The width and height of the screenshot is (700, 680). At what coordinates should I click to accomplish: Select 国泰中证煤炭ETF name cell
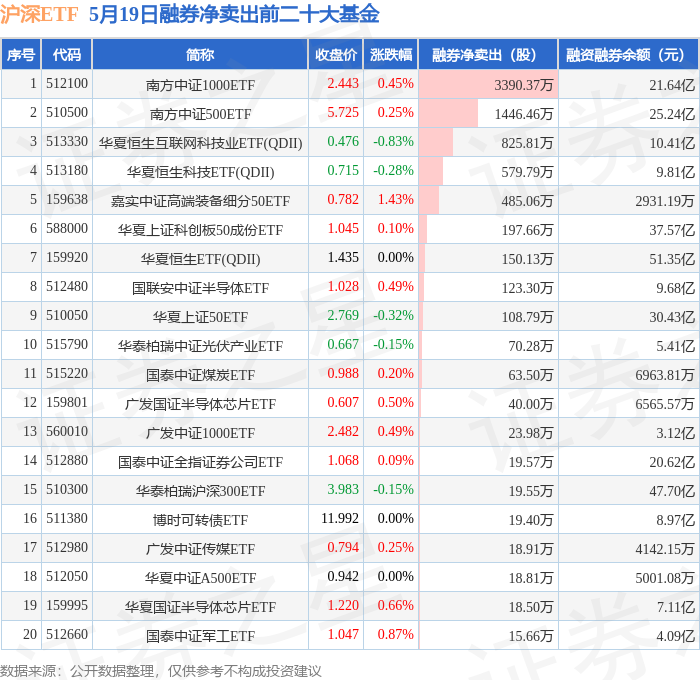click(200, 375)
